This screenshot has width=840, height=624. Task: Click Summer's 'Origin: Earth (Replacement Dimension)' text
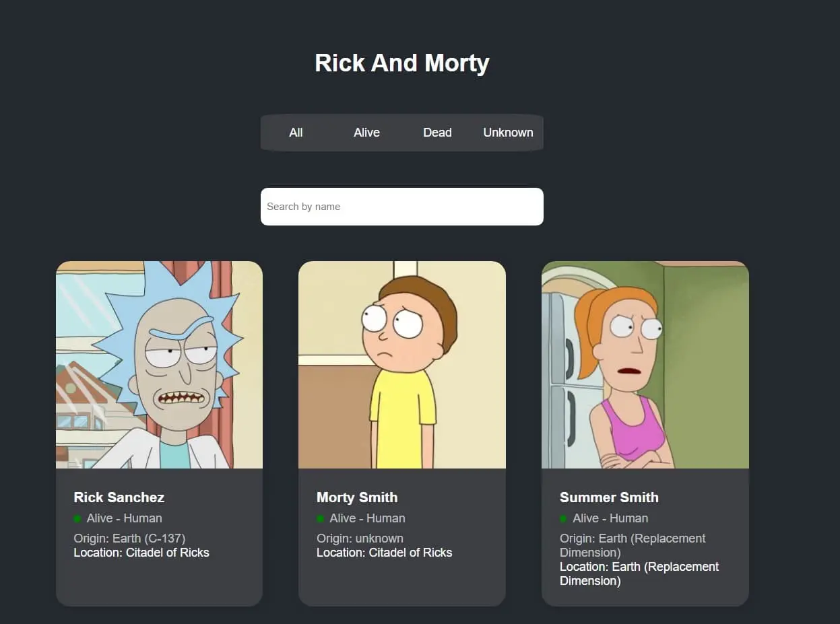(633, 545)
